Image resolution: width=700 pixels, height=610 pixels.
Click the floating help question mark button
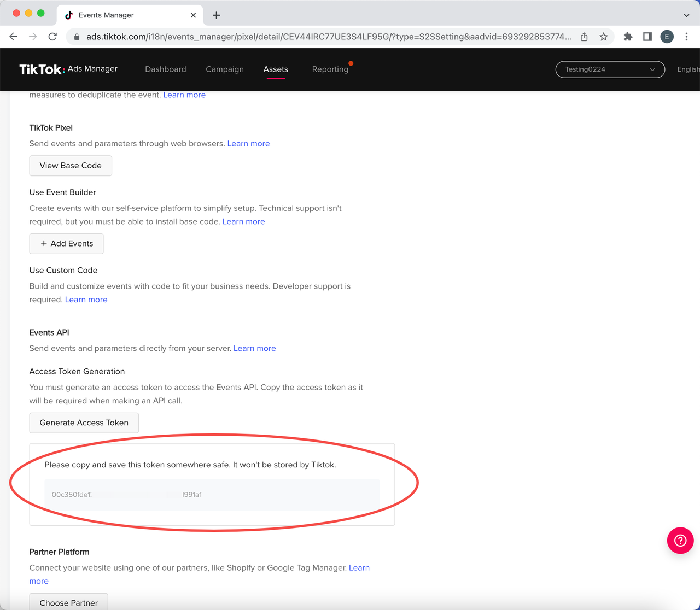click(x=680, y=541)
